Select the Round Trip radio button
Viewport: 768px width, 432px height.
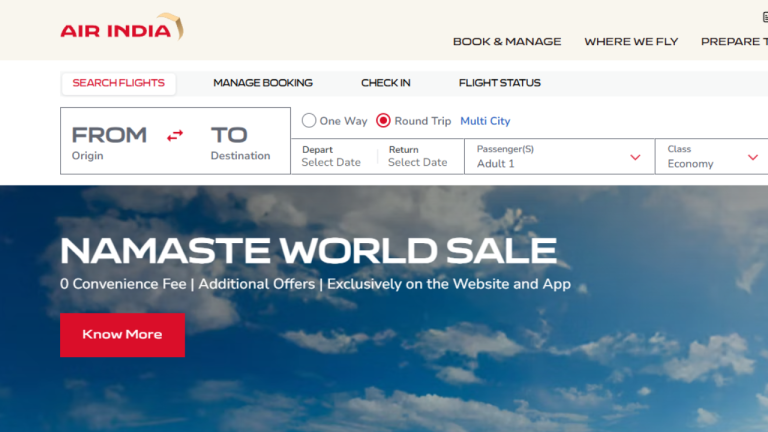pyautogui.click(x=383, y=120)
